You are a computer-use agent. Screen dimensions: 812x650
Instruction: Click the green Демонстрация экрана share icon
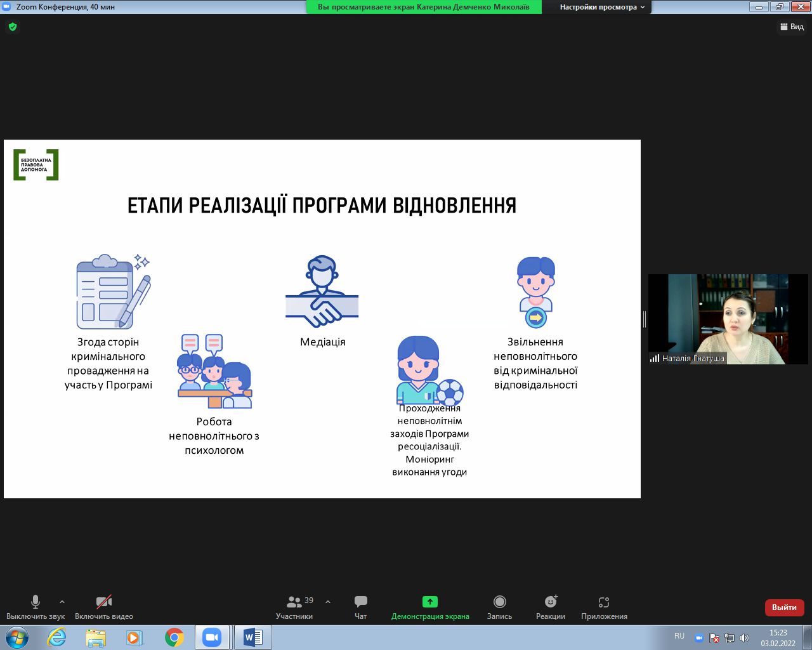(x=429, y=602)
